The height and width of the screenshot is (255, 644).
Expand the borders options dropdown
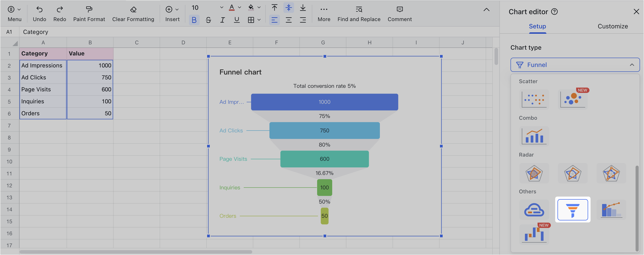[x=259, y=20]
